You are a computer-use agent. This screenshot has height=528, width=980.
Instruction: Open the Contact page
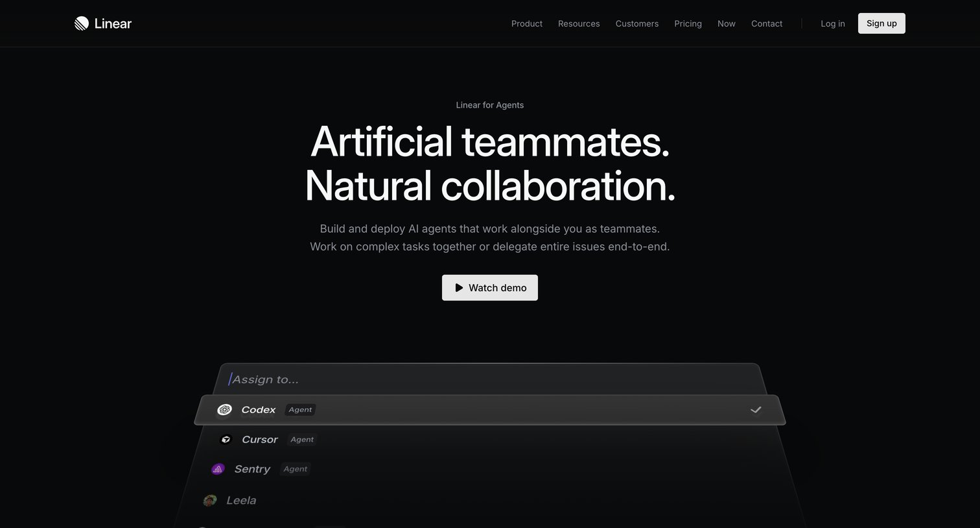[x=767, y=23]
